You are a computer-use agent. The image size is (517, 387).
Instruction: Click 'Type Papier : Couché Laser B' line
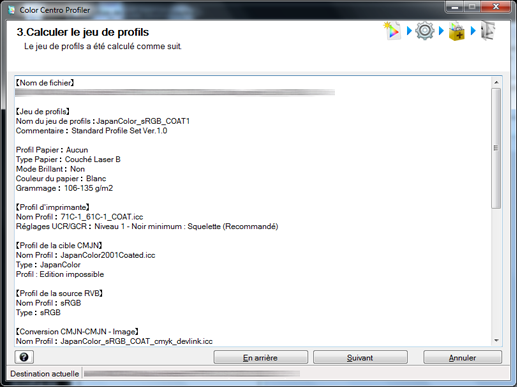click(x=68, y=159)
